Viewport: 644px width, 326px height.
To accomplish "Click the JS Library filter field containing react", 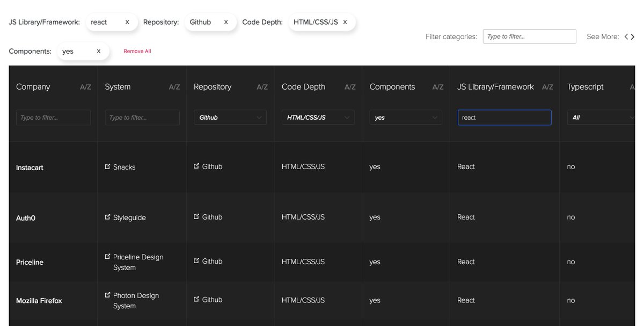I will click(x=504, y=118).
